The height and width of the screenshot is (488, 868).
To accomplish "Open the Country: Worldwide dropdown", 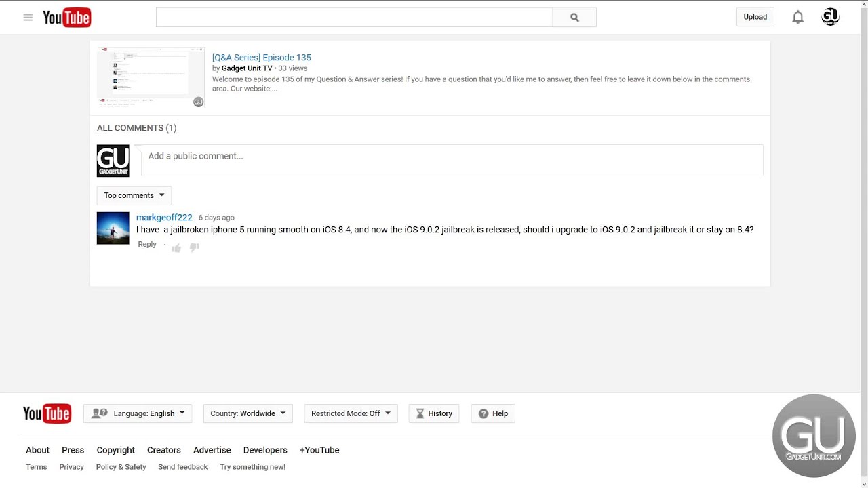I will click(x=248, y=413).
